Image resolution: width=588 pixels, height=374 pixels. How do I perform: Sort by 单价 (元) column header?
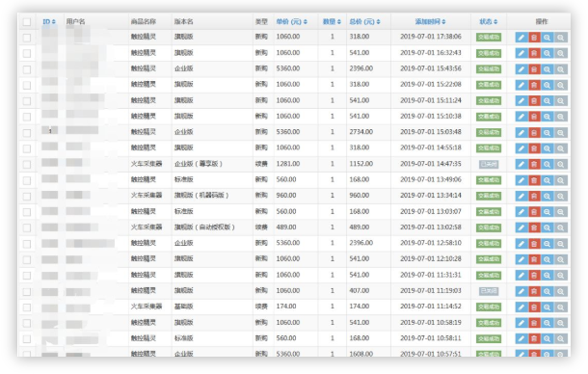[292, 22]
